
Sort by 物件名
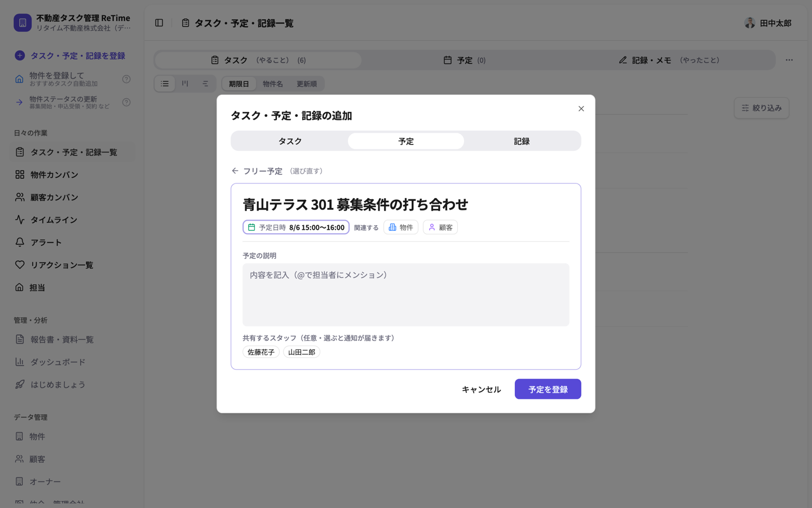point(273,84)
